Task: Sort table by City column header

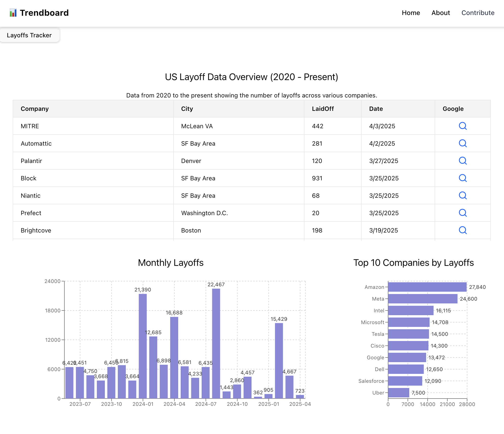Action: pos(239,109)
